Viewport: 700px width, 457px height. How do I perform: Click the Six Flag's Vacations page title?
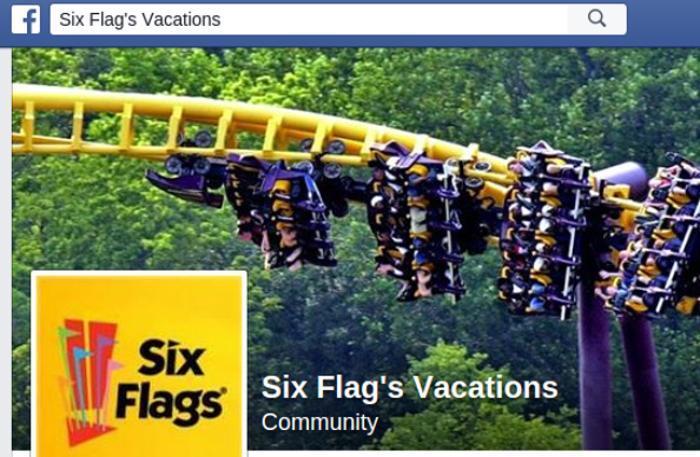409,387
